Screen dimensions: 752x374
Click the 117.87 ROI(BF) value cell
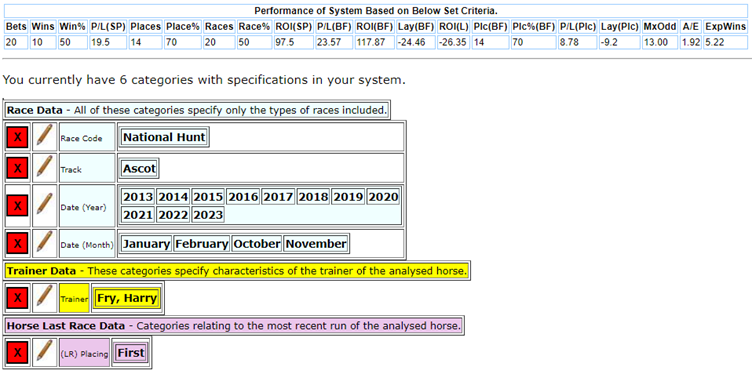(x=375, y=42)
